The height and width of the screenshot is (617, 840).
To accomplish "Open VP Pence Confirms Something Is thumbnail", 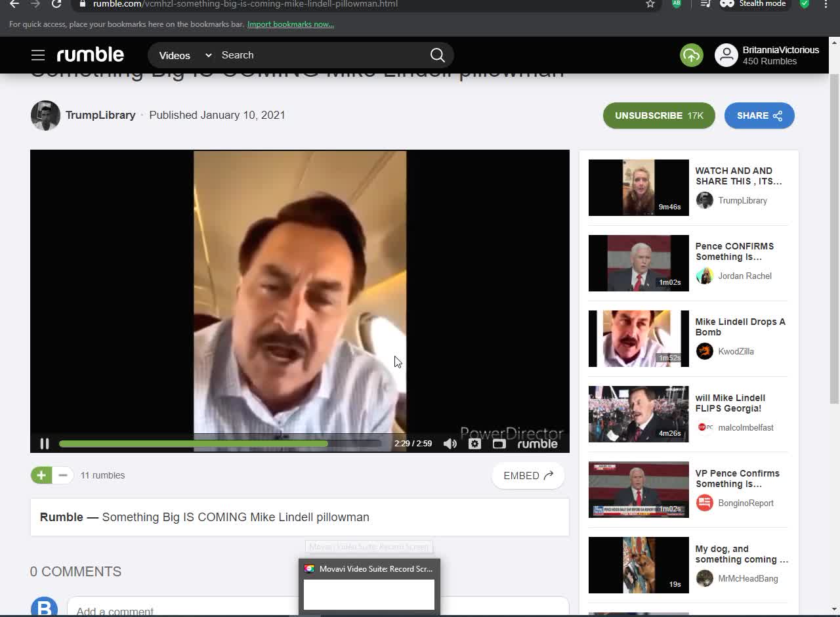I will pos(639,490).
